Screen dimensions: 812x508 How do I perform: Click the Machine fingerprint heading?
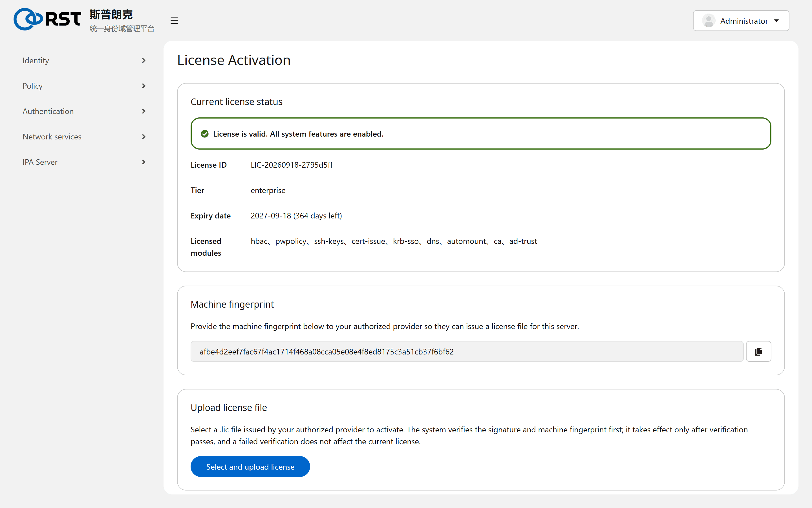pyautogui.click(x=232, y=305)
